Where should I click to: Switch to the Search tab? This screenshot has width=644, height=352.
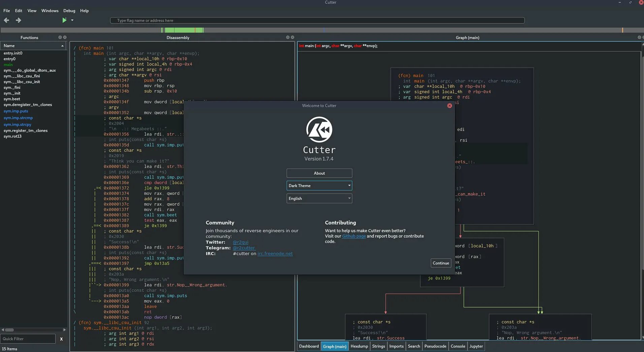pos(414,346)
